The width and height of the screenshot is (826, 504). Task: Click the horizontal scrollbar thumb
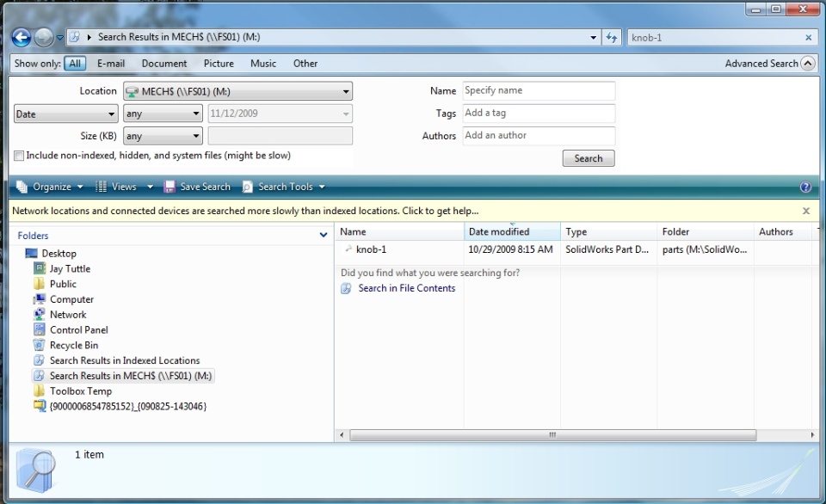(552, 435)
